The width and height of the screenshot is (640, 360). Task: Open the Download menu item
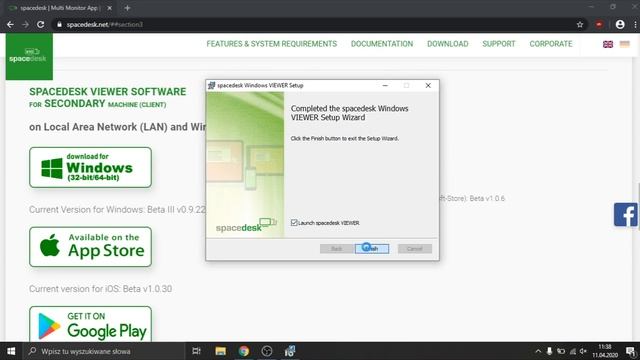tap(447, 44)
